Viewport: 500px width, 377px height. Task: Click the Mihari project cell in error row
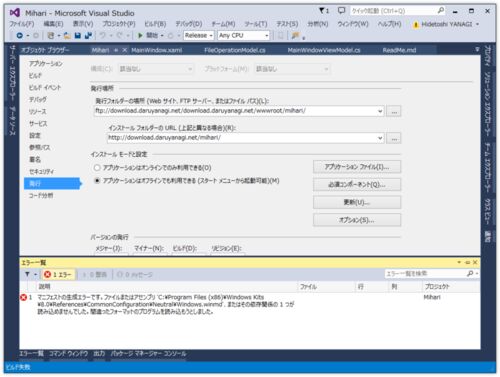coord(432,297)
